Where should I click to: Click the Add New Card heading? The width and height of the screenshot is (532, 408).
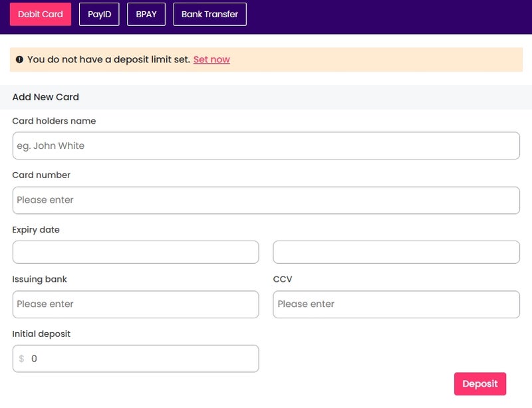tap(45, 97)
